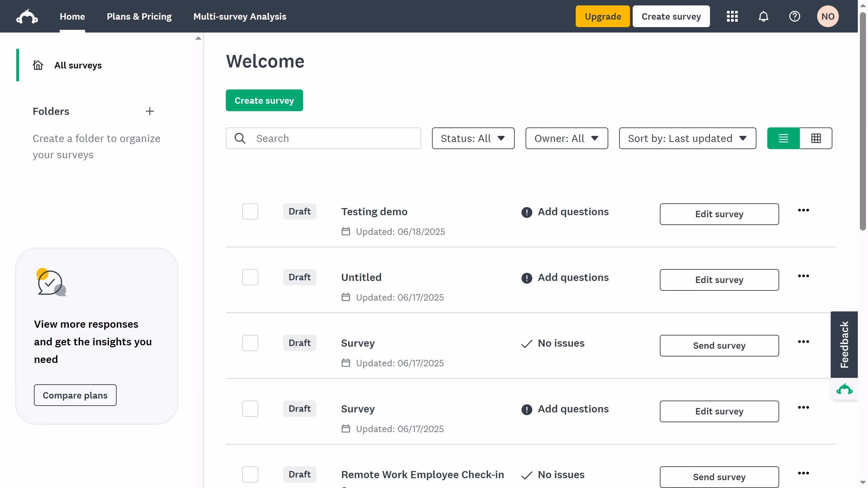Open Remote Work Employee Check-in title
Viewport: 868px width, 488px height.
pyautogui.click(x=422, y=474)
